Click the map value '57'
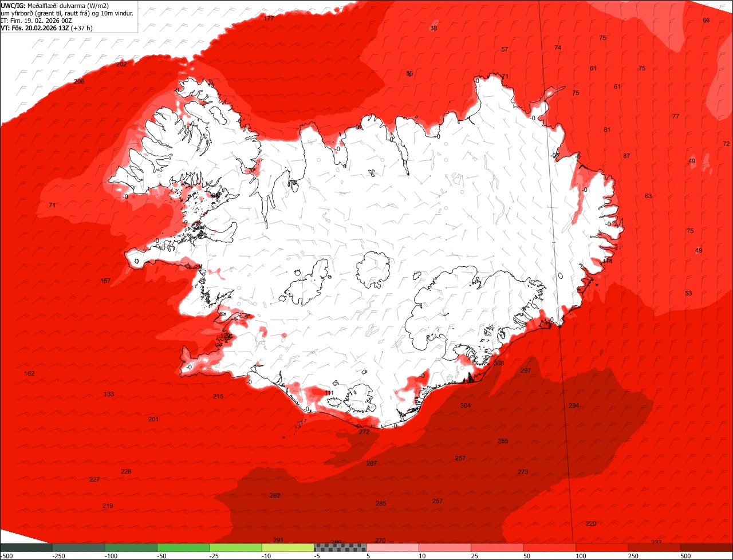Screen dimensions: 733x560 505,49
